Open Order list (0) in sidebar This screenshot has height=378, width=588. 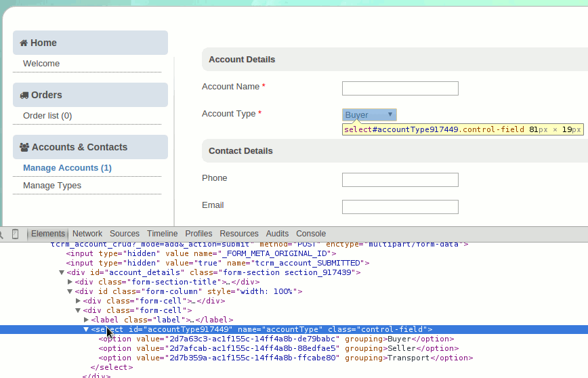(47, 116)
